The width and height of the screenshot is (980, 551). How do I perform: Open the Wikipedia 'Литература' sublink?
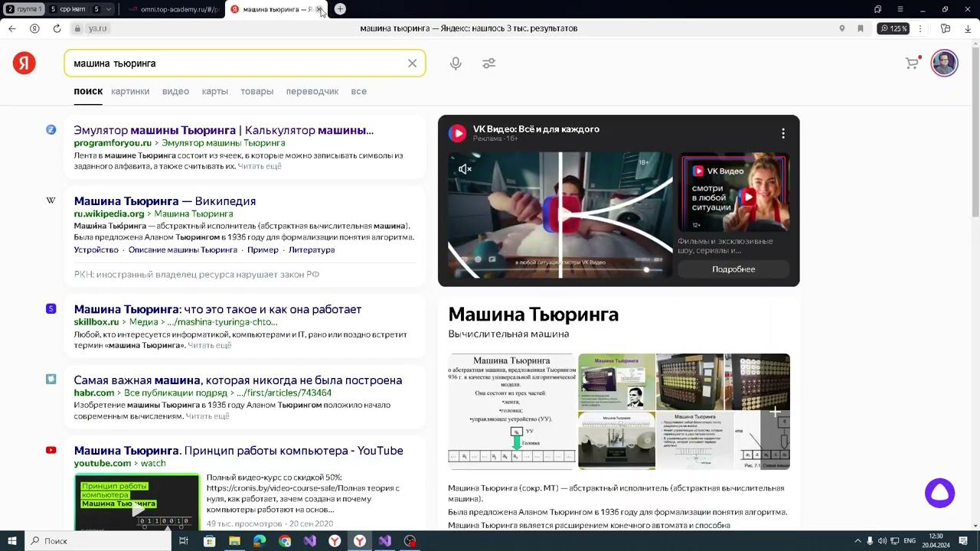(312, 250)
